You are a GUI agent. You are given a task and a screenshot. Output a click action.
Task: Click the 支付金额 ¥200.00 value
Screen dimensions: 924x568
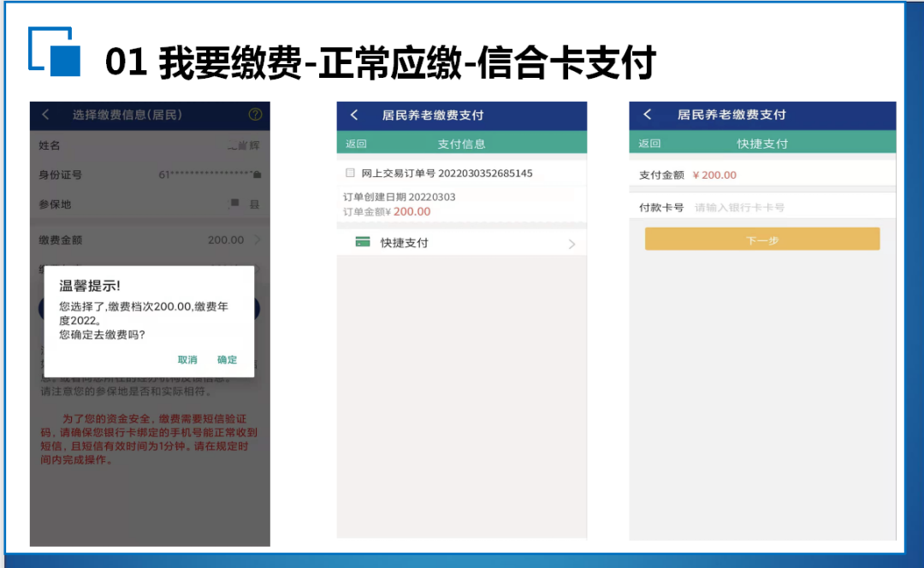714,175
